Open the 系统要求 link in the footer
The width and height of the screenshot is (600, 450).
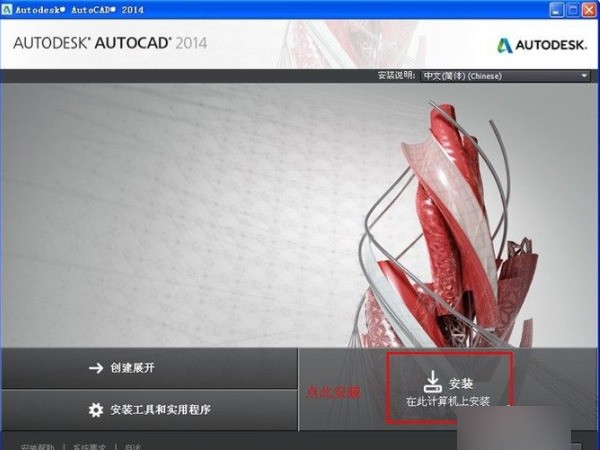tap(91, 446)
